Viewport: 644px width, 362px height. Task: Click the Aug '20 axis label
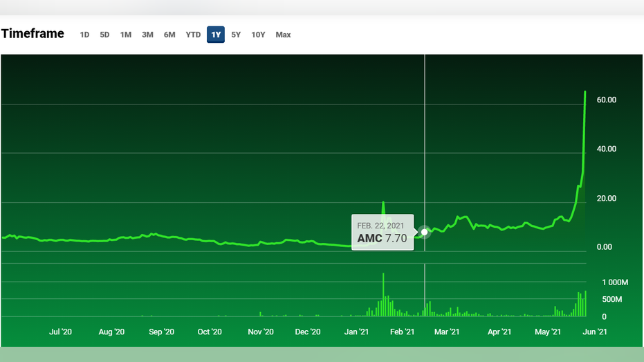tap(111, 332)
